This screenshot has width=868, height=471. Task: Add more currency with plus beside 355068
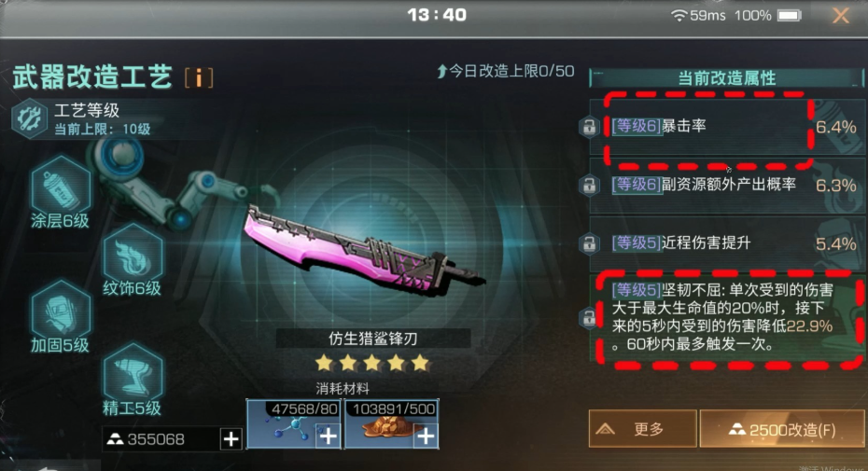pyautogui.click(x=231, y=439)
